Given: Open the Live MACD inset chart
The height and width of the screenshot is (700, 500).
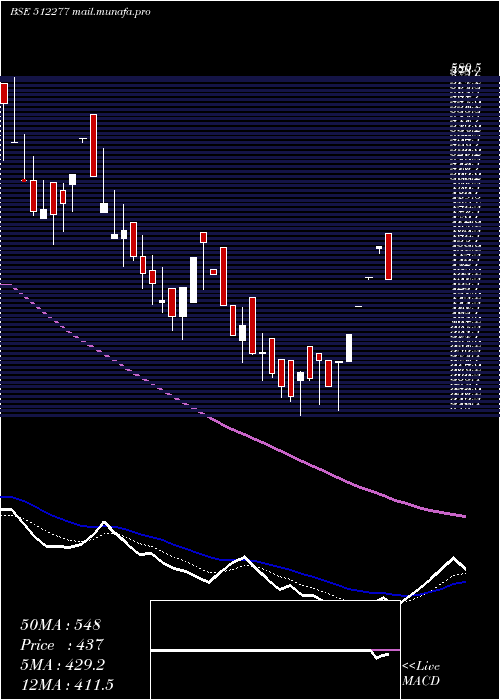Looking at the screenshot, I should (x=275, y=650).
